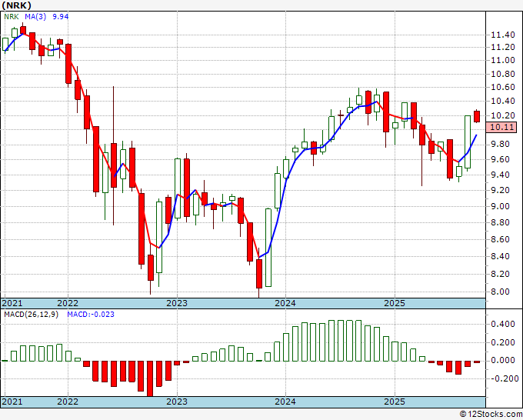523x420 pixels.
Task: Click the ©12Stocks.com link
Action: (x=491, y=415)
